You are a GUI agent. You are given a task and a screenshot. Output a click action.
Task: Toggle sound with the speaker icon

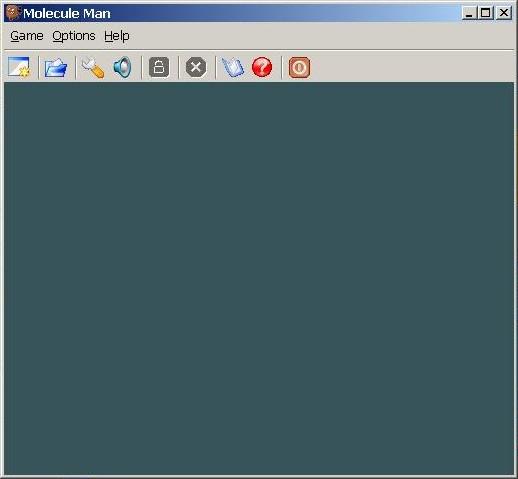tap(122, 67)
